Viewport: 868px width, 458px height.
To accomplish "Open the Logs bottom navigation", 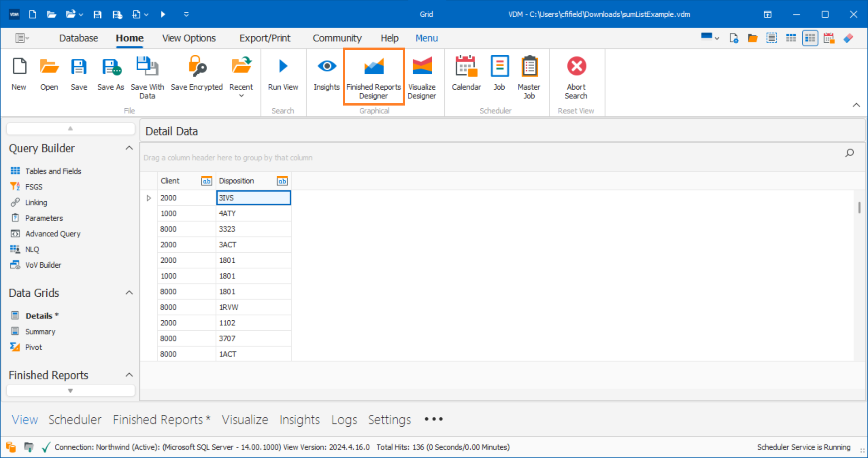I will 344,420.
